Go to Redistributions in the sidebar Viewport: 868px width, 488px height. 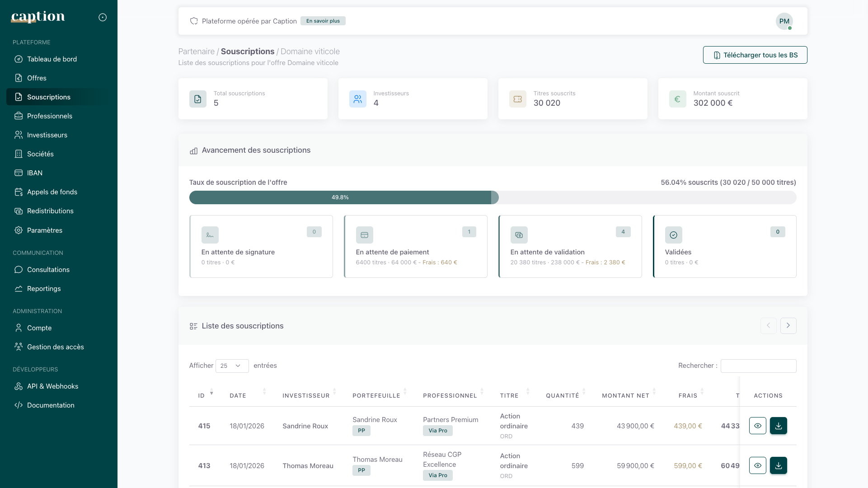(x=50, y=211)
